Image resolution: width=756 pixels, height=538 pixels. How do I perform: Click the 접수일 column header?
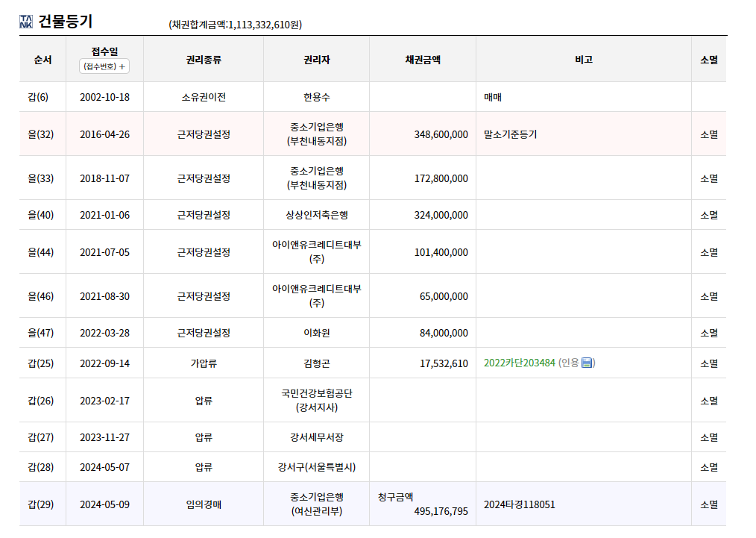104,51
